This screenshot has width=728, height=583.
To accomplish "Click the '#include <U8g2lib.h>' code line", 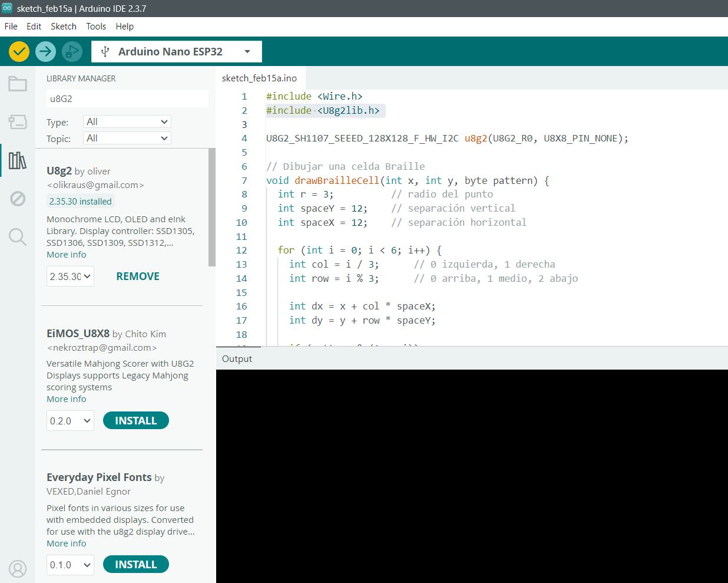I will 323,110.
